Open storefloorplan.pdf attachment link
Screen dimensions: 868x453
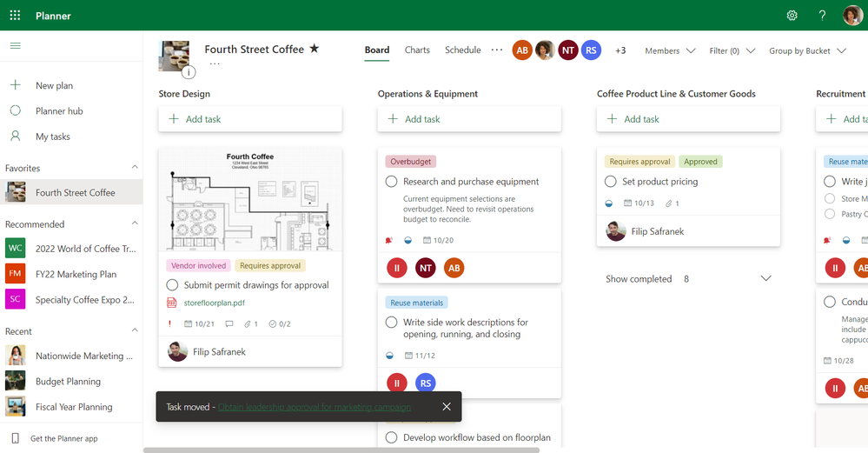[215, 303]
